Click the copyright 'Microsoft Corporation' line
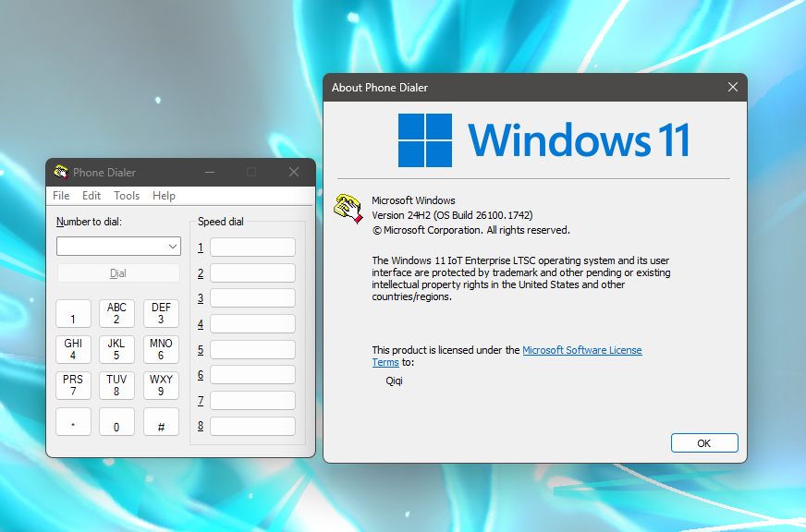The height and width of the screenshot is (532, 806). click(x=471, y=230)
